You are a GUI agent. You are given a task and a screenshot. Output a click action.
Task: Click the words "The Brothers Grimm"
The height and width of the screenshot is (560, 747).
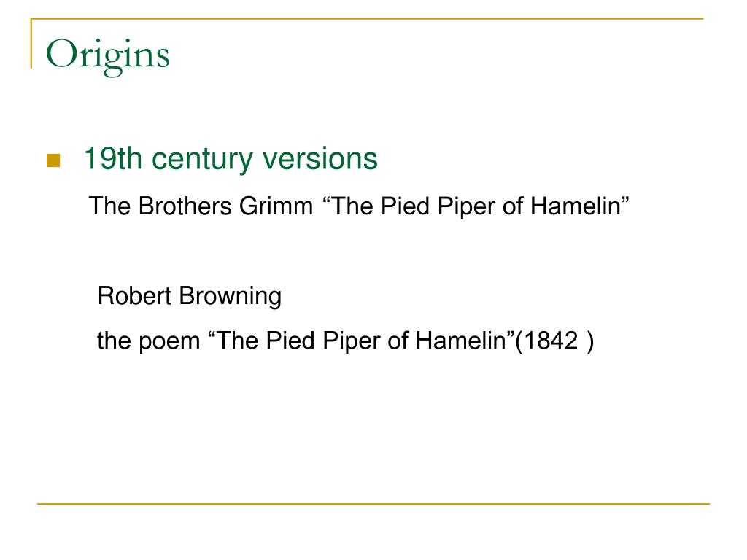pyautogui.click(x=201, y=206)
